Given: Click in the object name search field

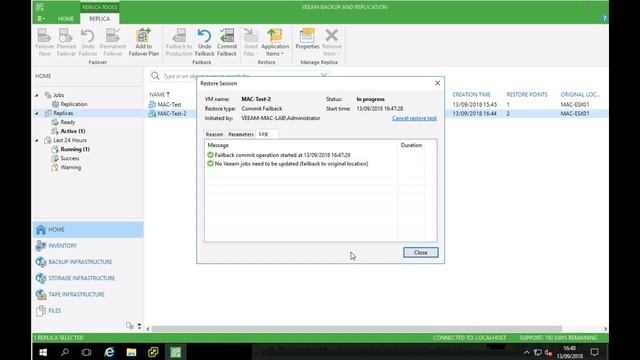Looking at the screenshot, I should pyautogui.click(x=241, y=76).
